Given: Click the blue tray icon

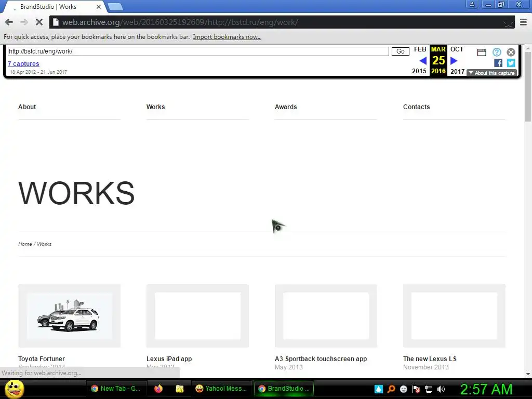Looking at the screenshot, I should click(x=379, y=389).
